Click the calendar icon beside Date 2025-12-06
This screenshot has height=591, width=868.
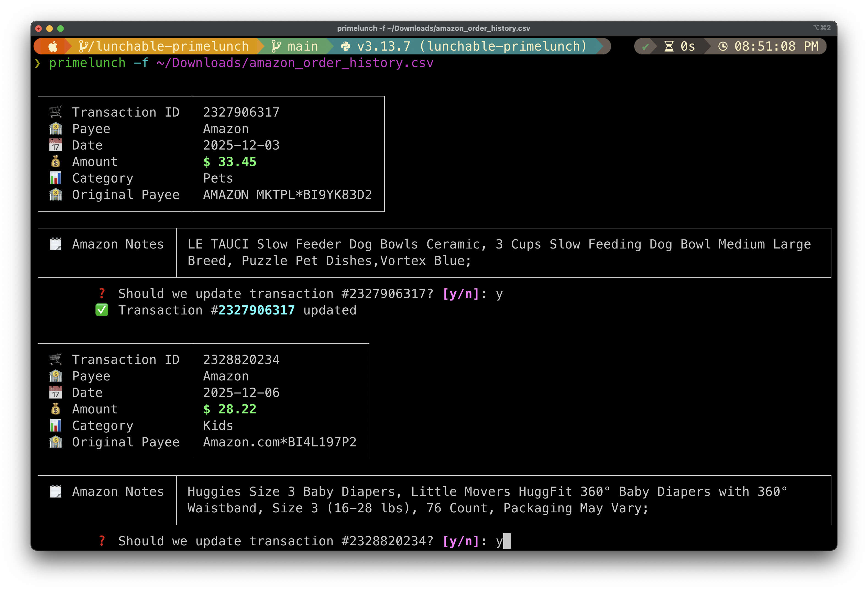tap(56, 392)
